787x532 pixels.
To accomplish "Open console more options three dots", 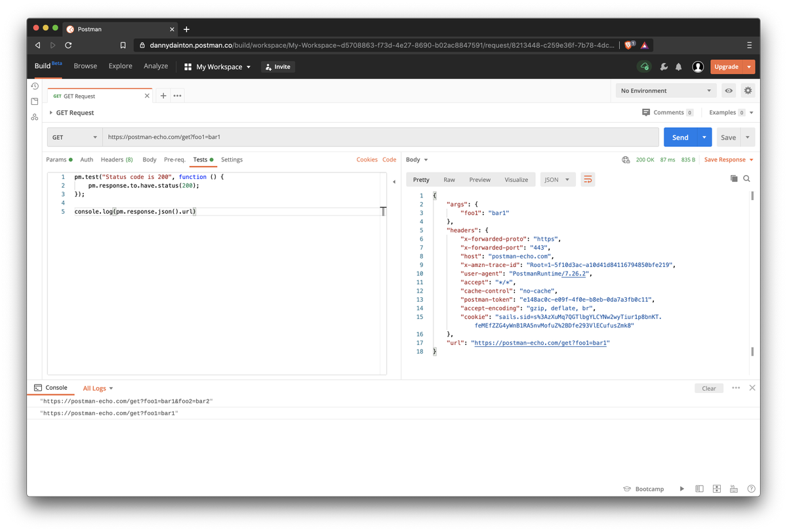I will [736, 388].
